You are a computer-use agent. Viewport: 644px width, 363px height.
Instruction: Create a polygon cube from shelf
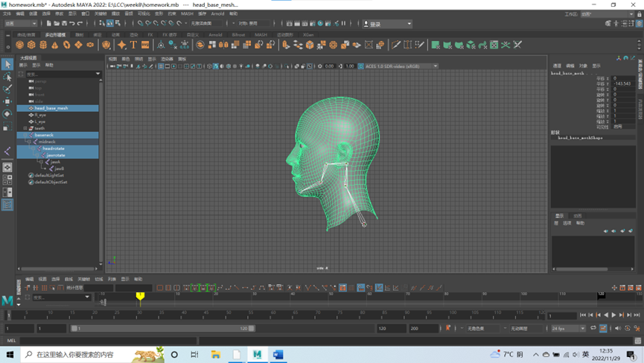[31, 45]
